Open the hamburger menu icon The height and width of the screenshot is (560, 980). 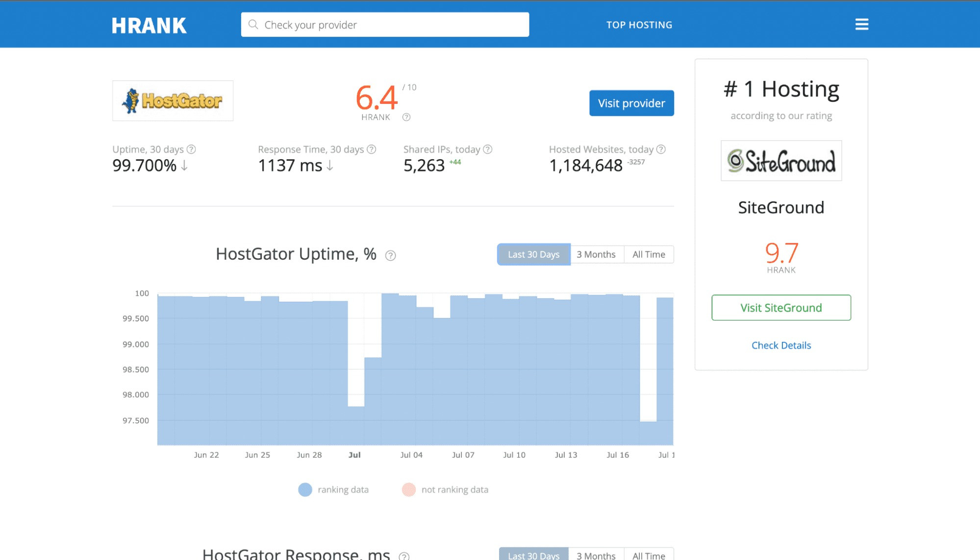[861, 24]
